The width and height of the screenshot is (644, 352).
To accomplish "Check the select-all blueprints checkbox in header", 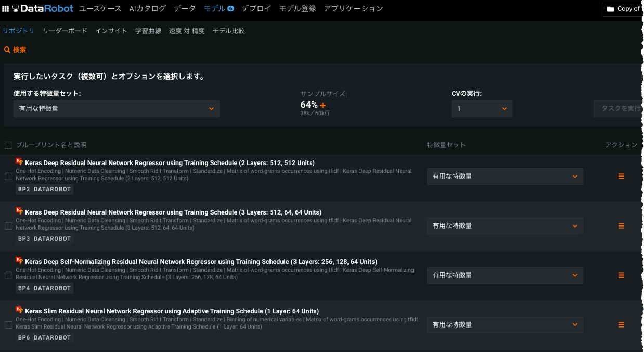I will click(x=8, y=145).
